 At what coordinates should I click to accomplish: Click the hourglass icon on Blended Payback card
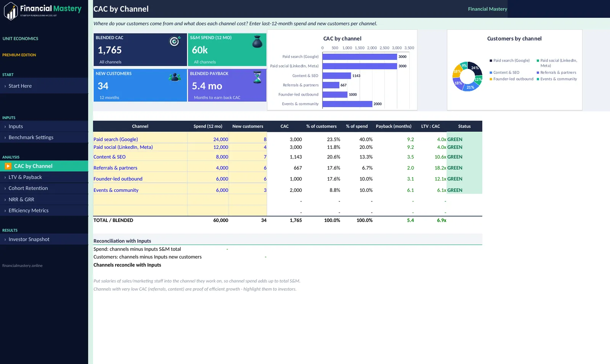[257, 77]
